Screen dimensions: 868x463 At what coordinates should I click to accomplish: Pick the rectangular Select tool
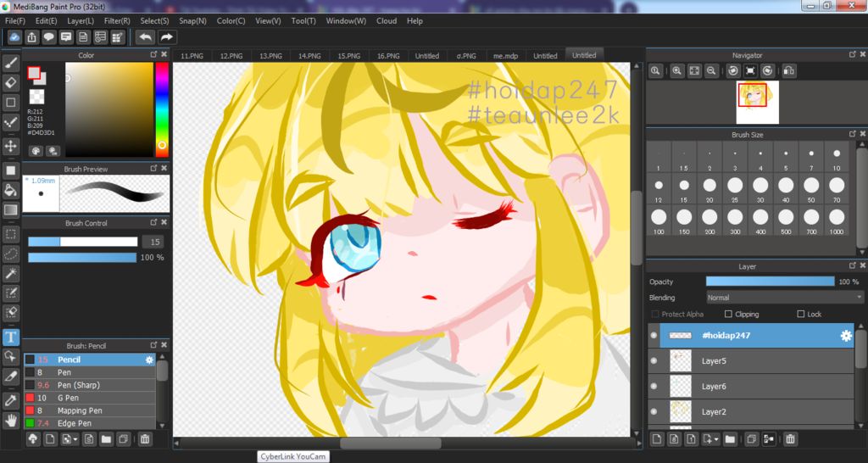pos(11,234)
